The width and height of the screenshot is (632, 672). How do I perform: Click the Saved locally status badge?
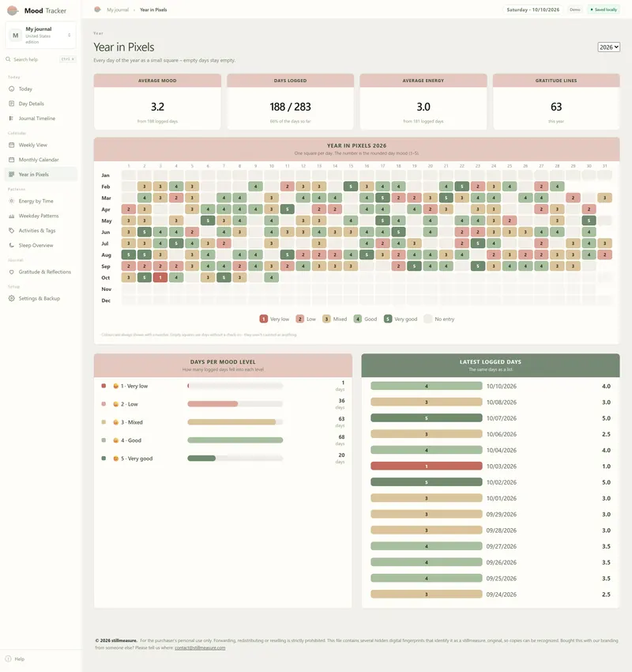604,9
